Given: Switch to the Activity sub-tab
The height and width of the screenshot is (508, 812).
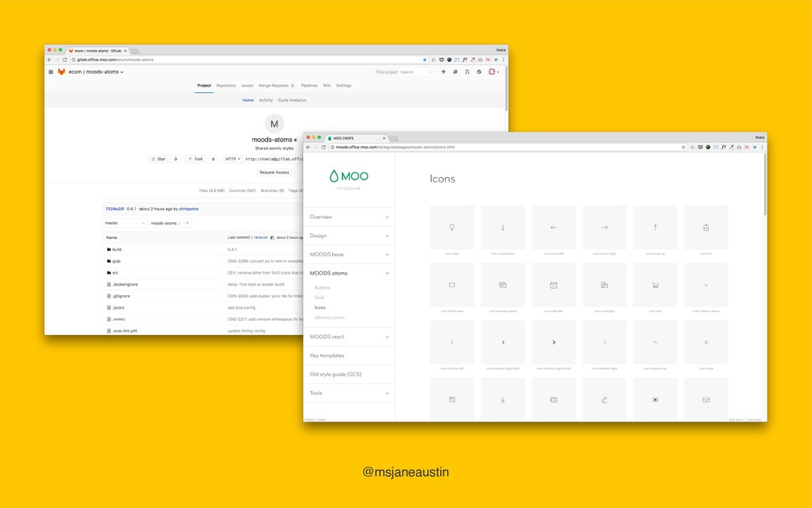Looking at the screenshot, I should click(266, 100).
